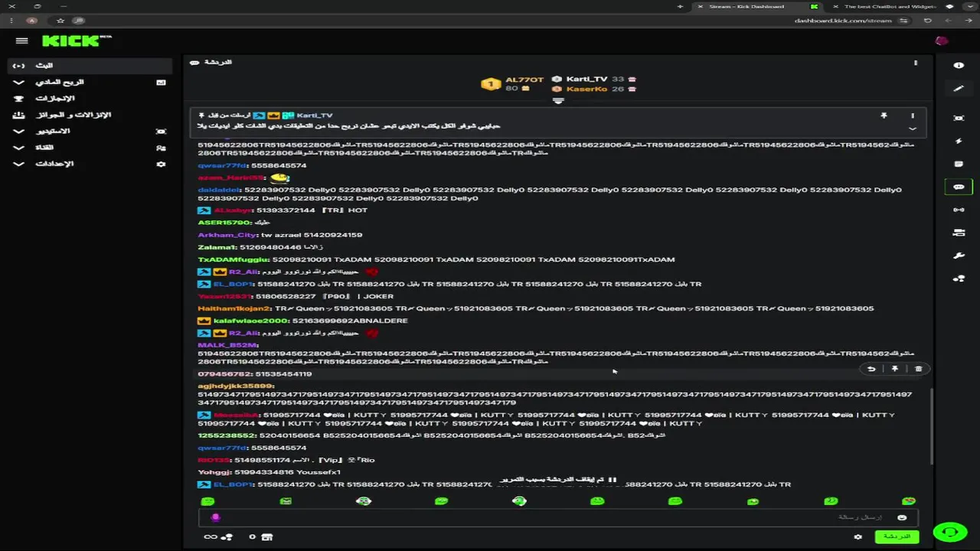Screen dimensions: 980x551
Task: Click username TxADAMfugglu in chat
Action: pyautogui.click(x=233, y=259)
